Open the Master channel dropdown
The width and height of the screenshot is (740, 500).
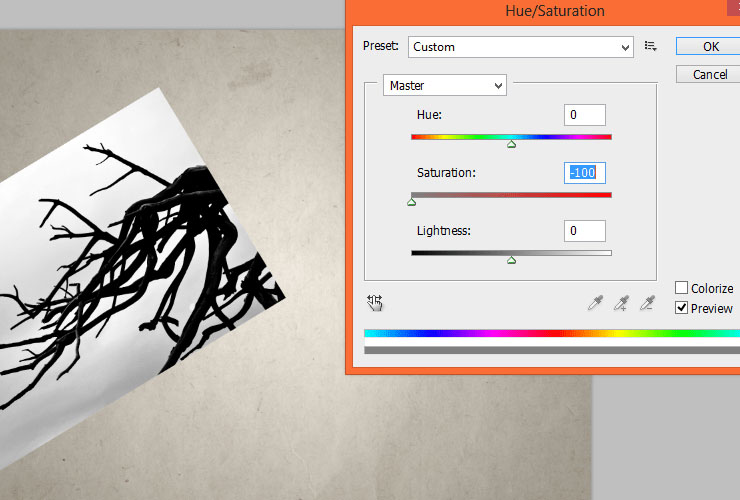tap(445, 85)
